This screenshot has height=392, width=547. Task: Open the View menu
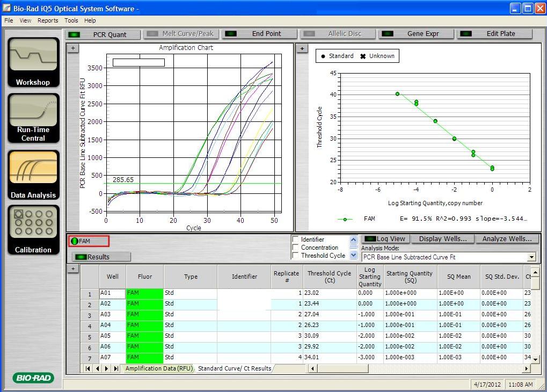point(25,20)
